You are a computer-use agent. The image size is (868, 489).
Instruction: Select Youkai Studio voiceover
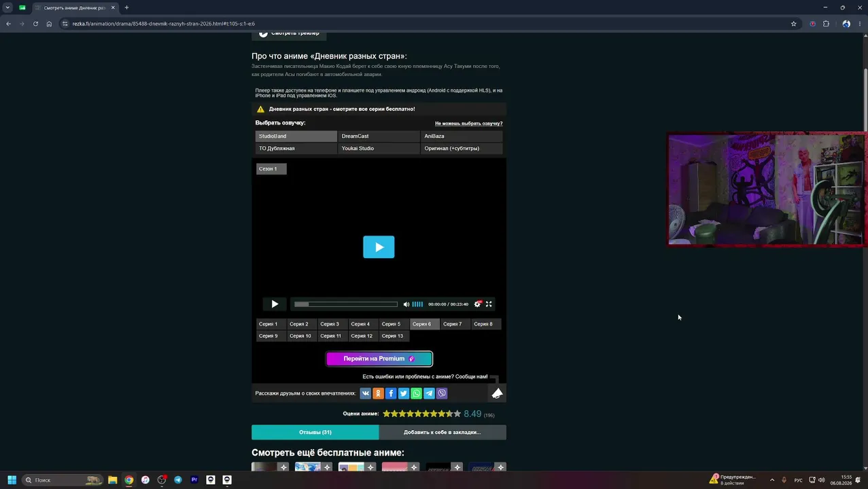(379, 149)
